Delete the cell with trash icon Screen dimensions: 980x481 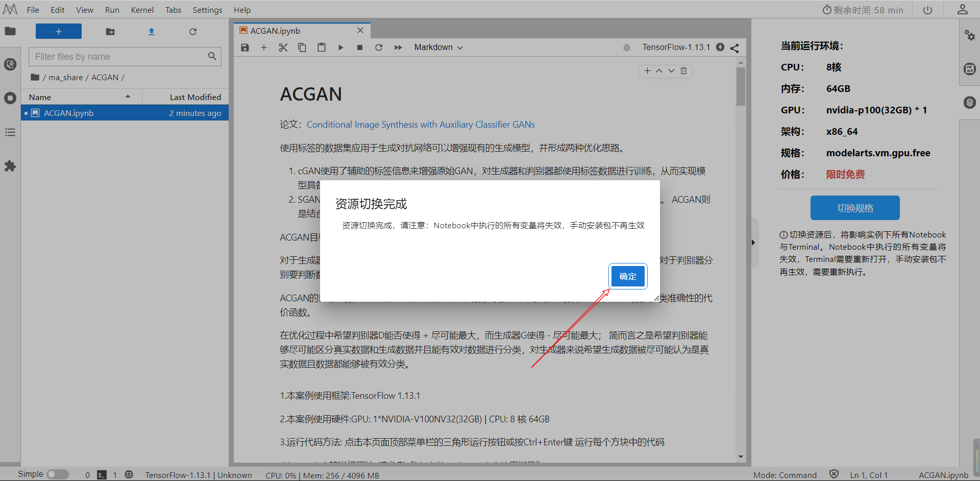coord(684,71)
